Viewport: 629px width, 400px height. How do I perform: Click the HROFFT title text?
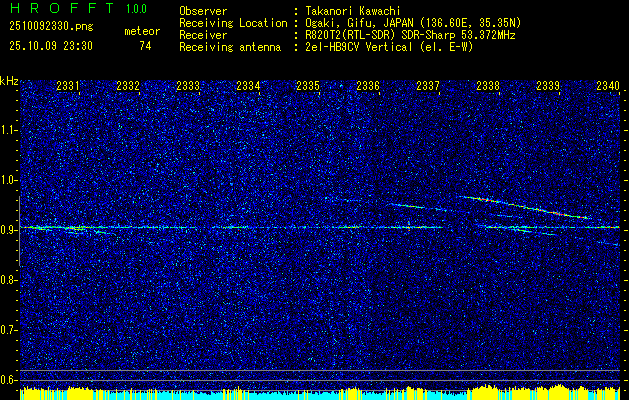[61, 8]
